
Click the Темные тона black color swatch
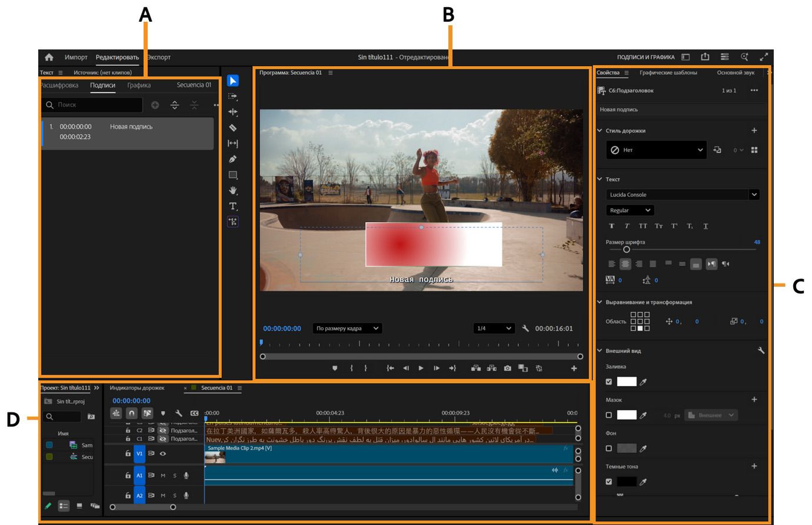pyautogui.click(x=626, y=481)
